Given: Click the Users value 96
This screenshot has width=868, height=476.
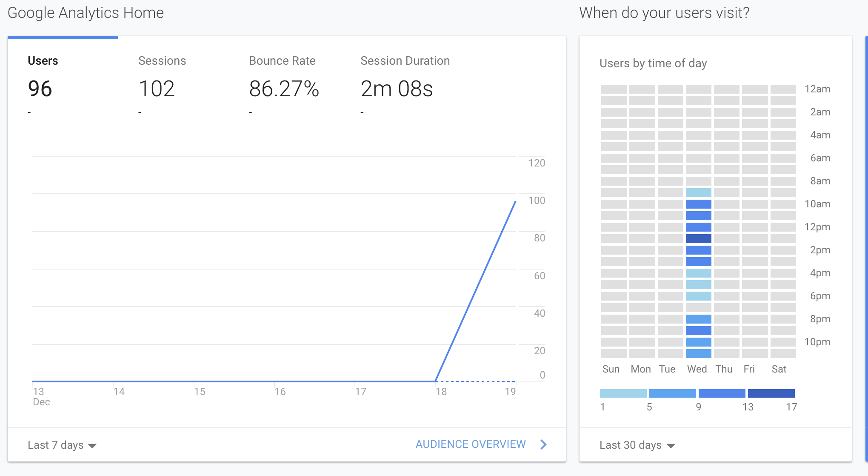Looking at the screenshot, I should 40,89.
